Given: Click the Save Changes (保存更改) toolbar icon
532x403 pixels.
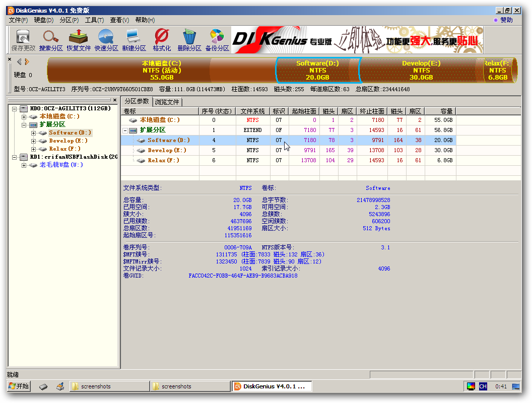Looking at the screenshot, I should tap(23, 40).
